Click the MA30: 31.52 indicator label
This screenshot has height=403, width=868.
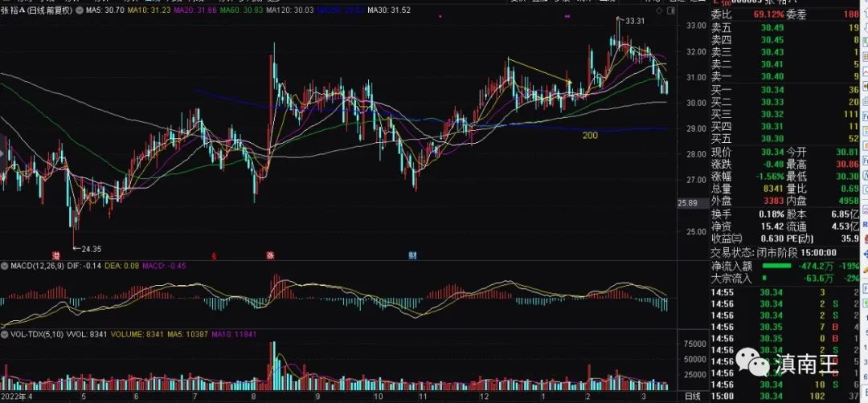(389, 10)
